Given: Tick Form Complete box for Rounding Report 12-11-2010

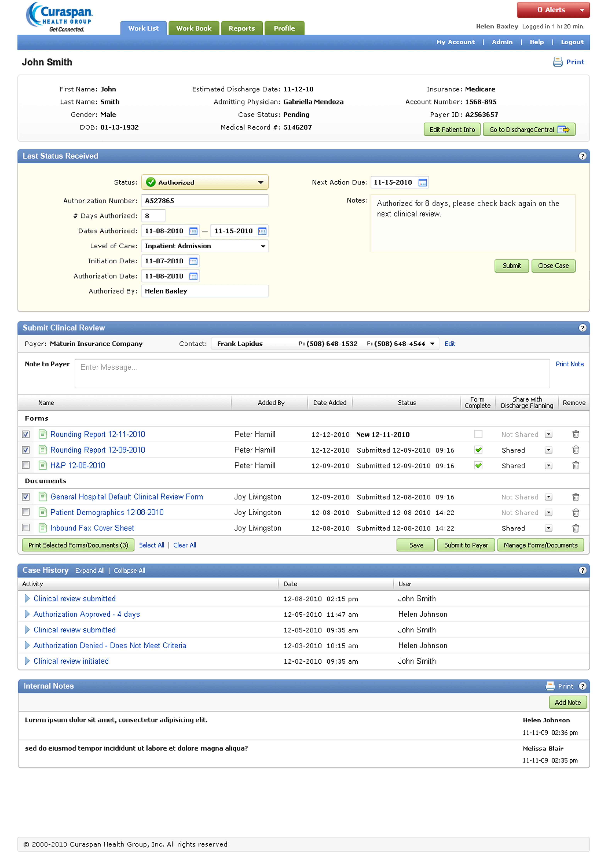Looking at the screenshot, I should (x=478, y=434).
